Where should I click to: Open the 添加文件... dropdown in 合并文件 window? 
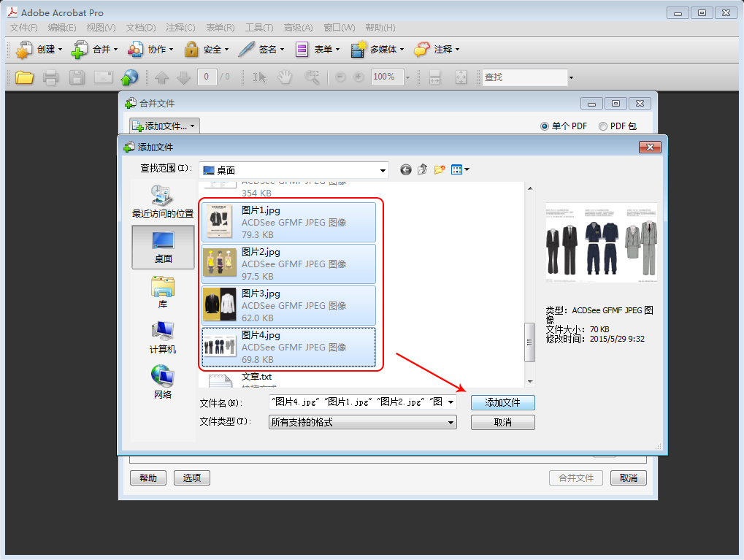(x=165, y=126)
